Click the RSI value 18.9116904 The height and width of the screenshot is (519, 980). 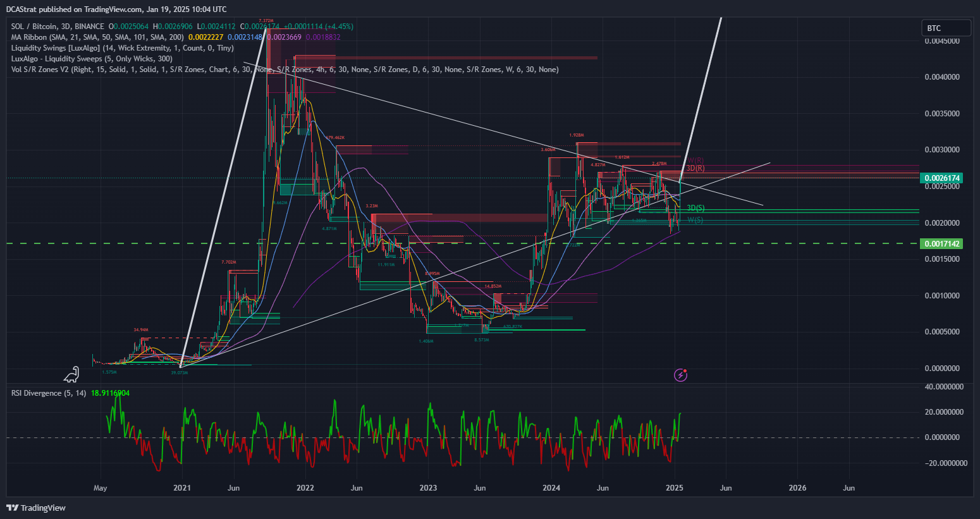point(110,393)
